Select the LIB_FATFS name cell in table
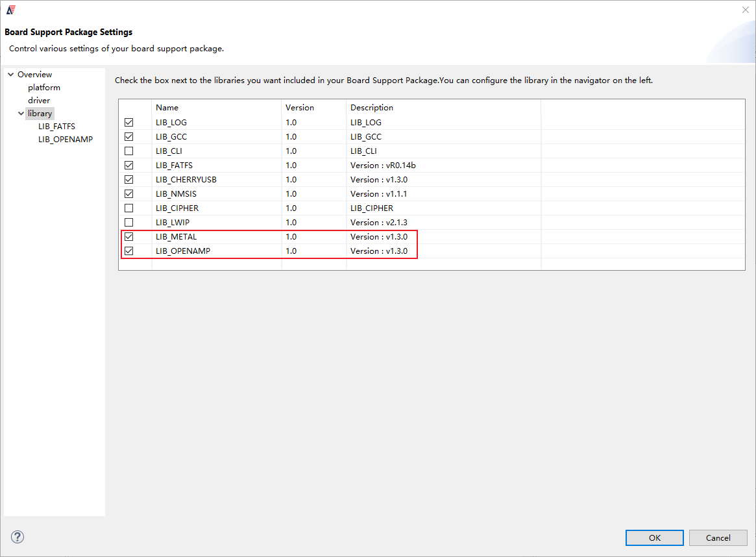Screen dimensions: 756x557 coord(217,165)
